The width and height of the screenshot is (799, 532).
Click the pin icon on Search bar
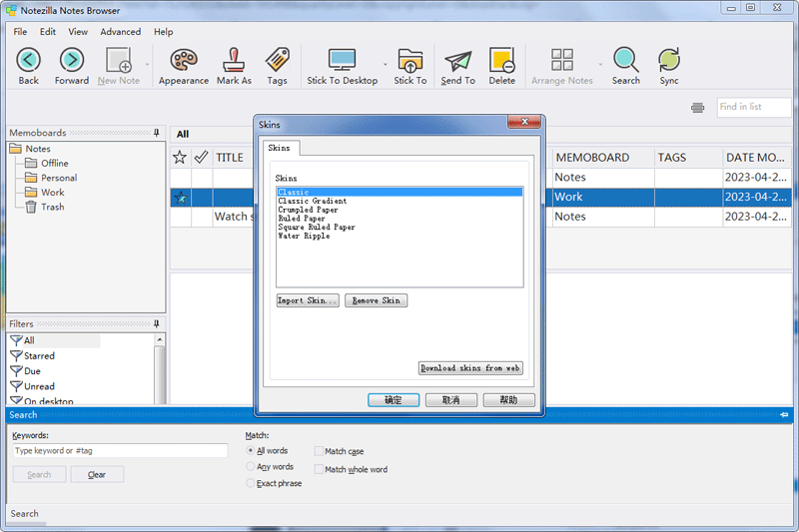tap(784, 415)
